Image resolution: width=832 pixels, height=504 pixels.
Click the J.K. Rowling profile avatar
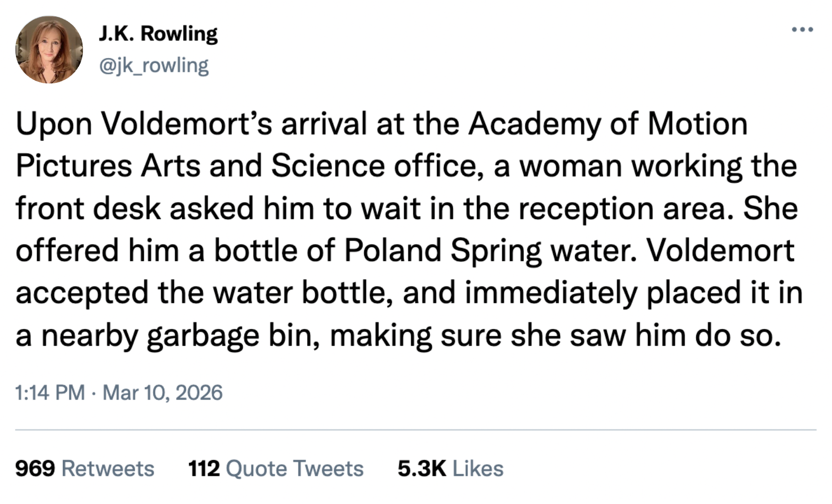tap(49, 49)
